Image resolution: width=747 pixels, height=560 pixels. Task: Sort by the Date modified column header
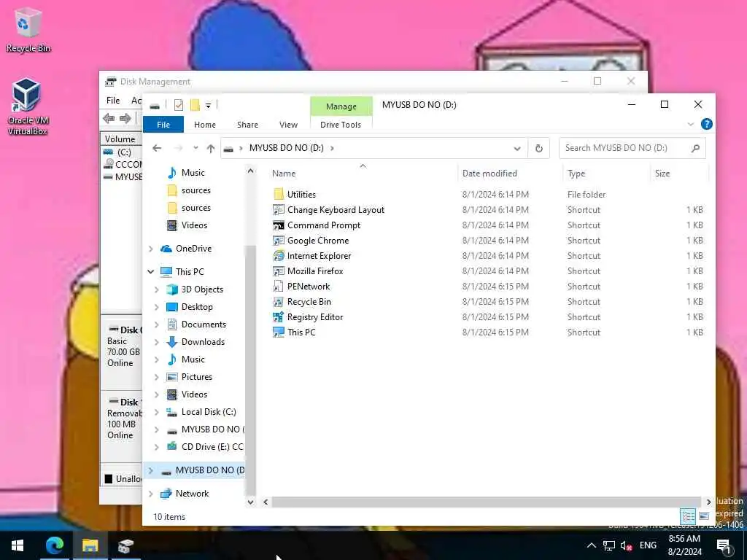click(489, 174)
